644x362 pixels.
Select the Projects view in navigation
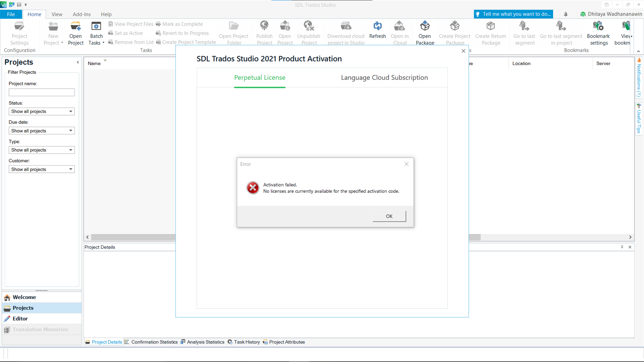tap(42, 308)
